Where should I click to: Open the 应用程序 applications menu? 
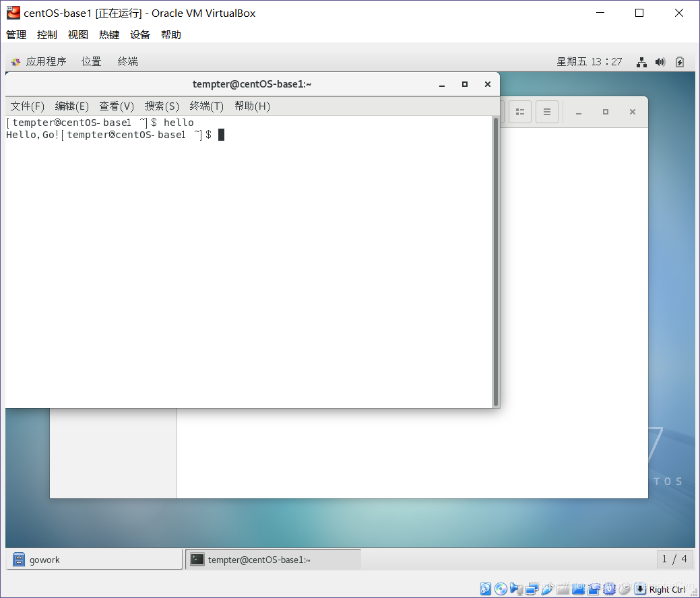point(46,61)
